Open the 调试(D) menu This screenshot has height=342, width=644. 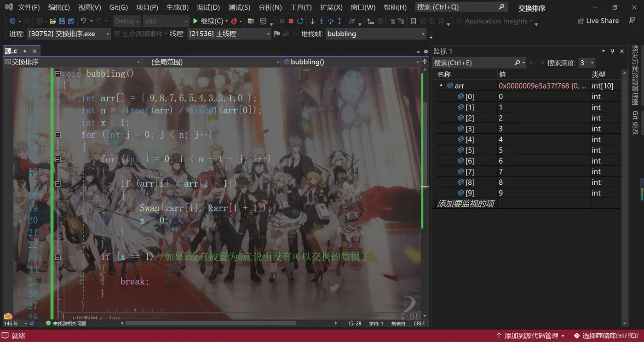(208, 7)
